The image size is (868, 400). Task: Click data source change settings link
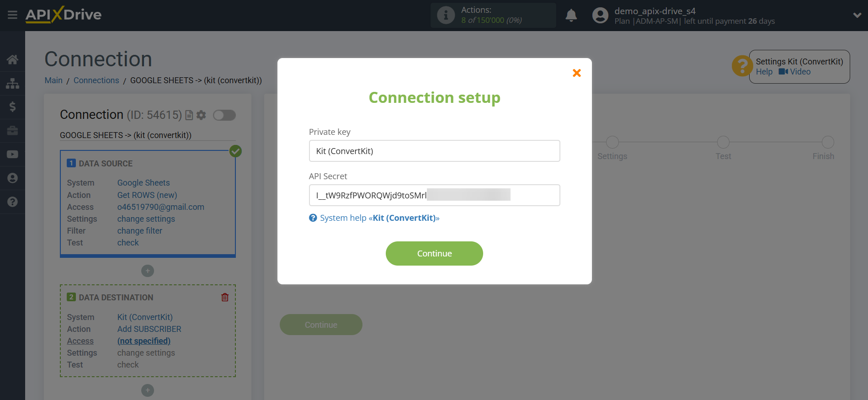146,219
